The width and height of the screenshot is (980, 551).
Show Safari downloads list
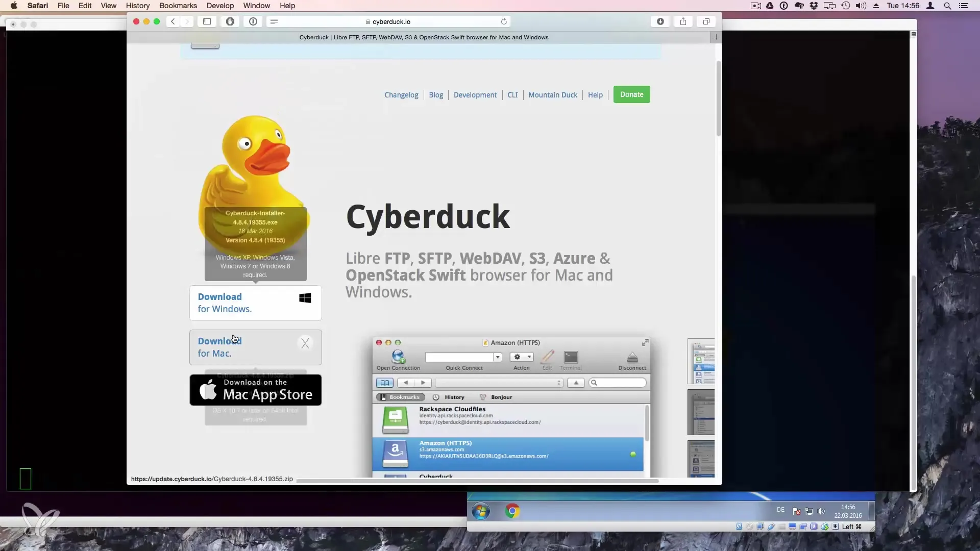660,21
